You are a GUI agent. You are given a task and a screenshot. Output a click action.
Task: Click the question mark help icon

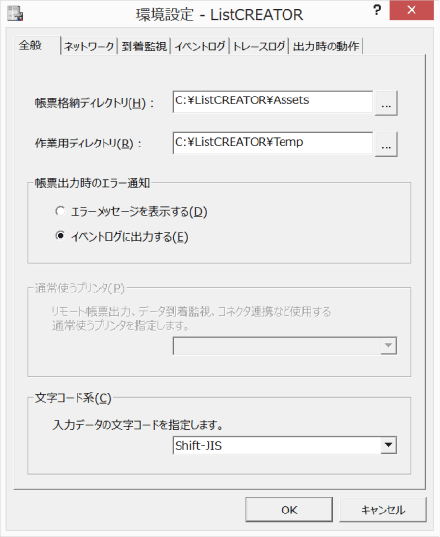point(377,10)
